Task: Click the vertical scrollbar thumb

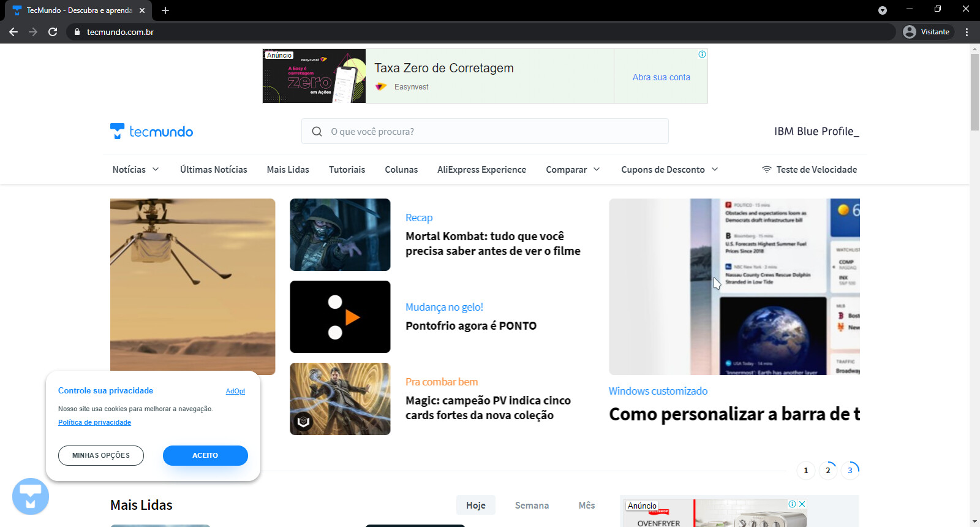Action: 974,92
